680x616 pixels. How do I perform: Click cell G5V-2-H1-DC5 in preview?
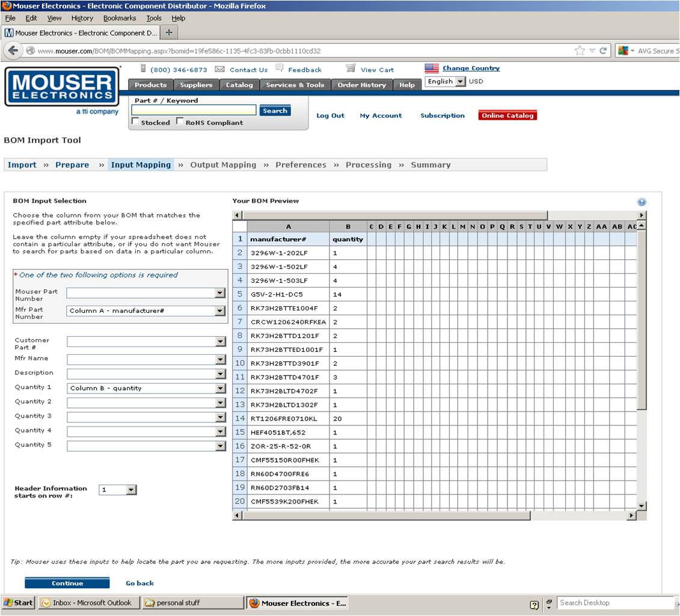click(x=289, y=294)
